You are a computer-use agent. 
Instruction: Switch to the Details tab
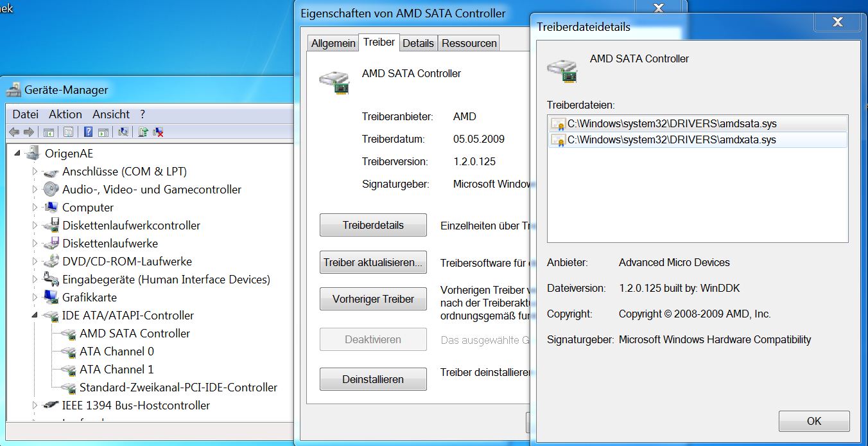click(419, 44)
